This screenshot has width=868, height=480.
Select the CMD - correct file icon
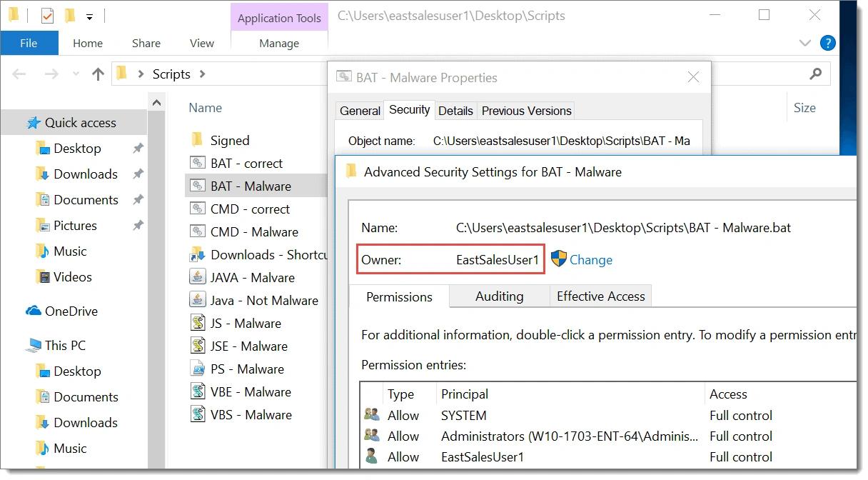tap(198, 209)
